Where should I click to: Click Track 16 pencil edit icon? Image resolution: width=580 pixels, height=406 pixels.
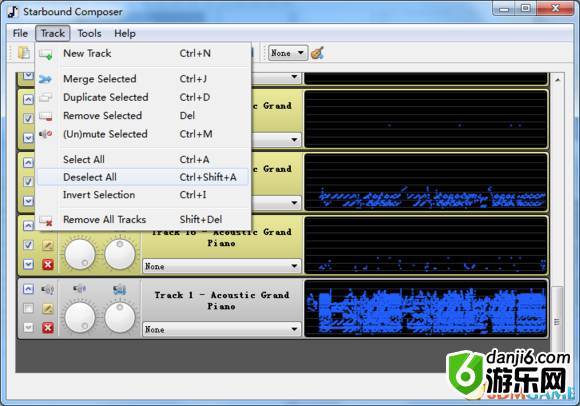click(48, 245)
